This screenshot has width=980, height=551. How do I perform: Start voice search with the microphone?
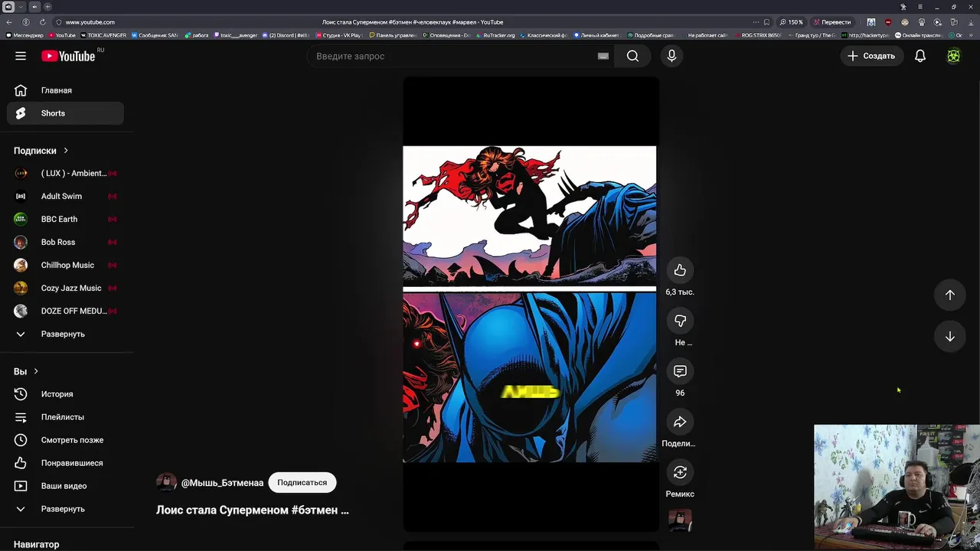click(x=671, y=56)
